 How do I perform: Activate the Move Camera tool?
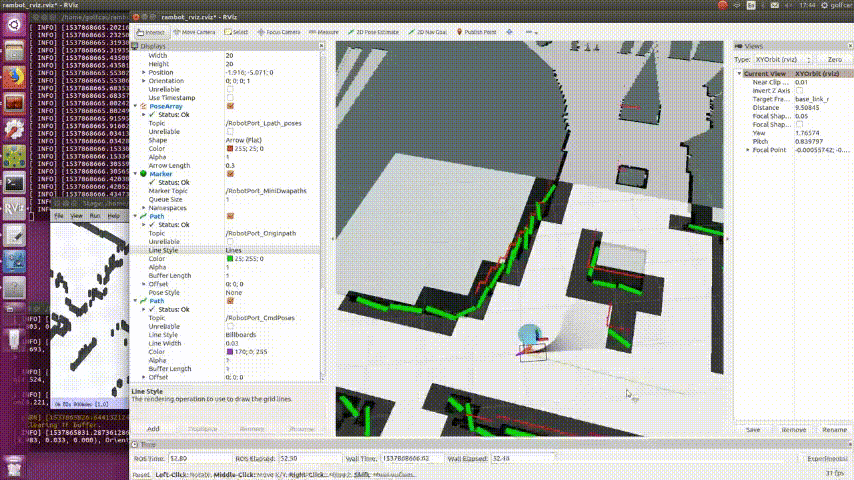click(x=194, y=32)
